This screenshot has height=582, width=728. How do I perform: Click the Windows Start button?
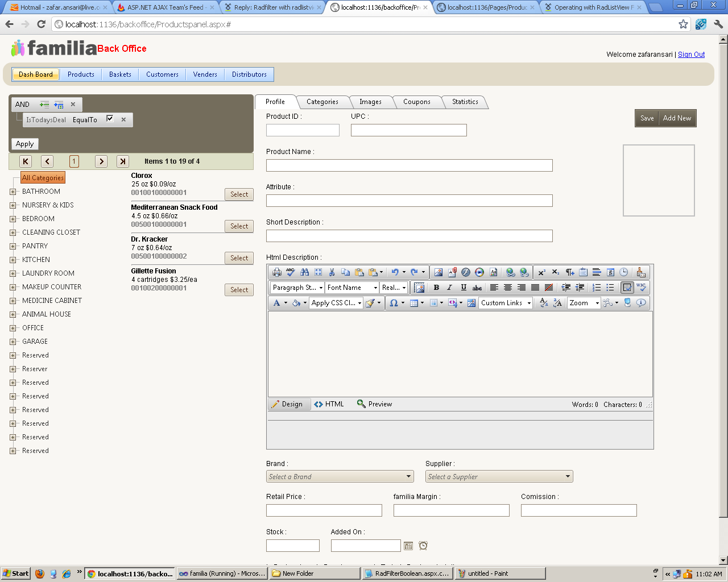tap(15, 573)
